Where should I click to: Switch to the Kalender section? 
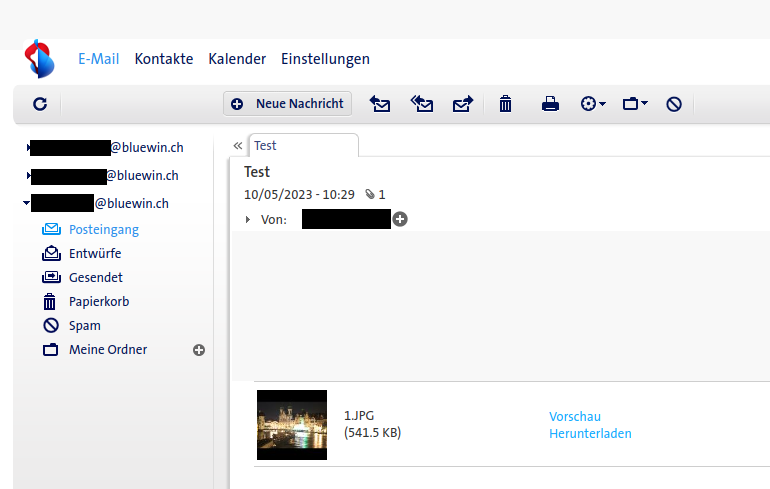[x=237, y=59]
